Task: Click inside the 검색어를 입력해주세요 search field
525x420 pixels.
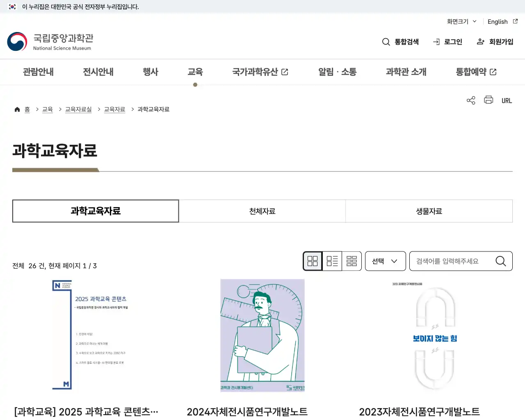Action: pos(451,261)
